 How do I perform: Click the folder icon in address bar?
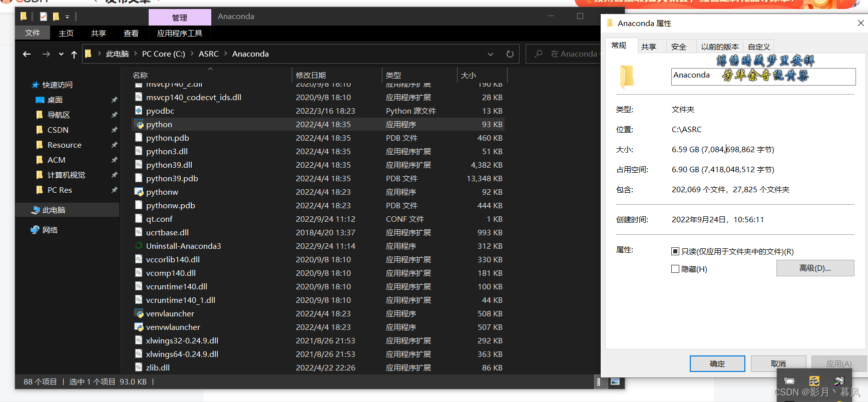tap(88, 54)
